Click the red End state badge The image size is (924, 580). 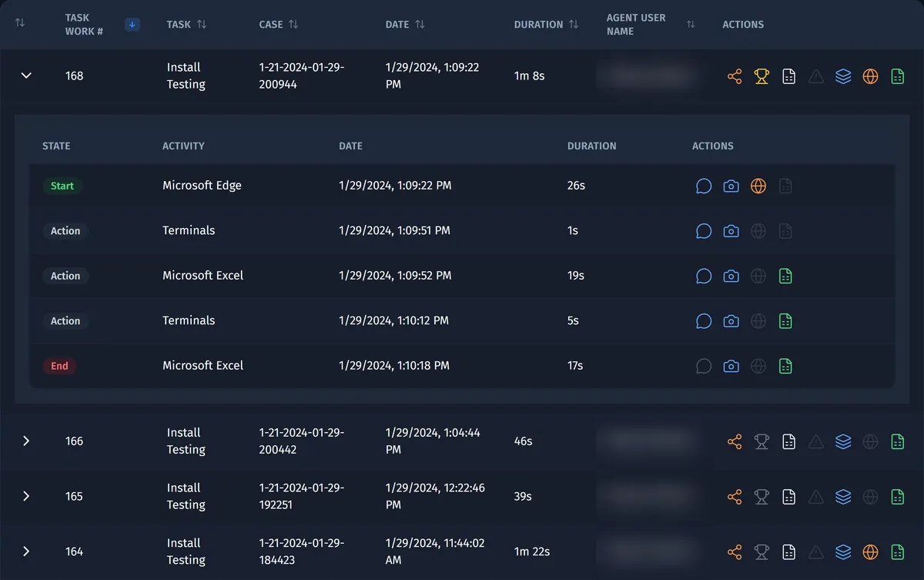tap(59, 366)
